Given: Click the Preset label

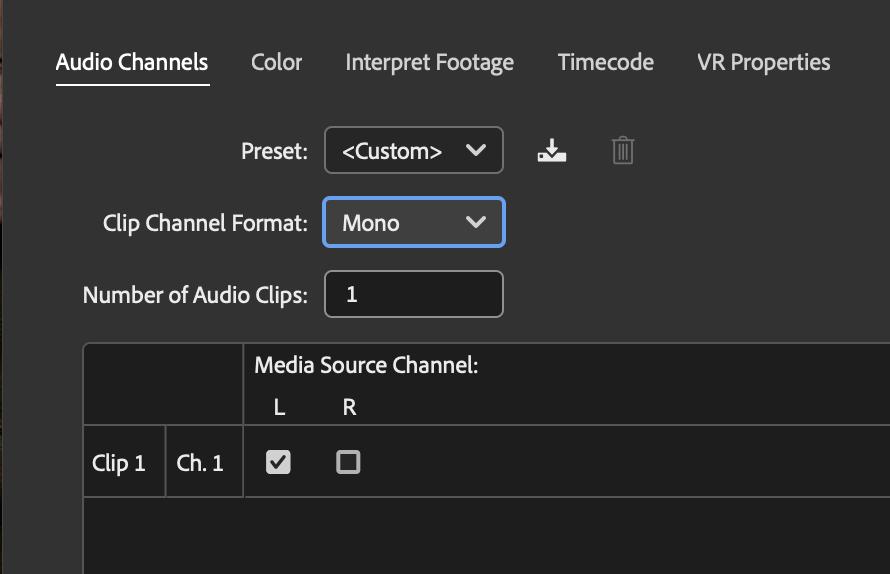Looking at the screenshot, I should pos(274,151).
